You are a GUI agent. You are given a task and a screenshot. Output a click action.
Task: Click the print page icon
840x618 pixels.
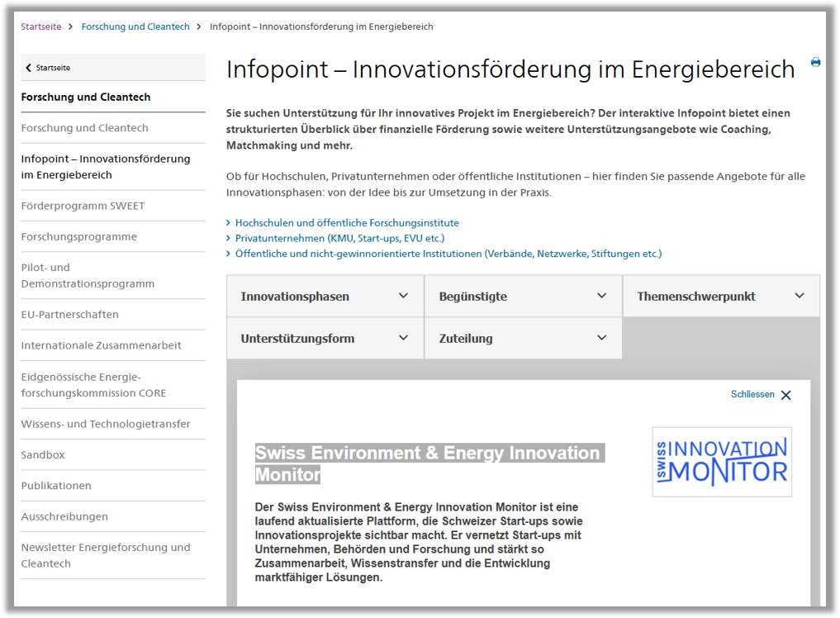tap(815, 63)
